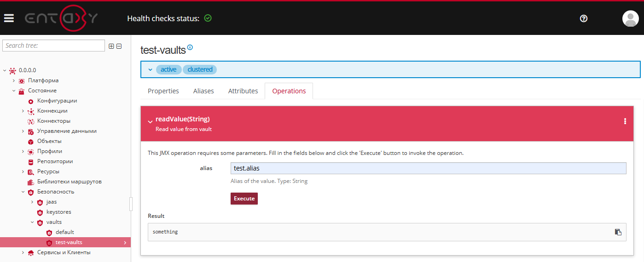Click the expand all tree icon
The image size is (644, 262).
coord(111,46)
